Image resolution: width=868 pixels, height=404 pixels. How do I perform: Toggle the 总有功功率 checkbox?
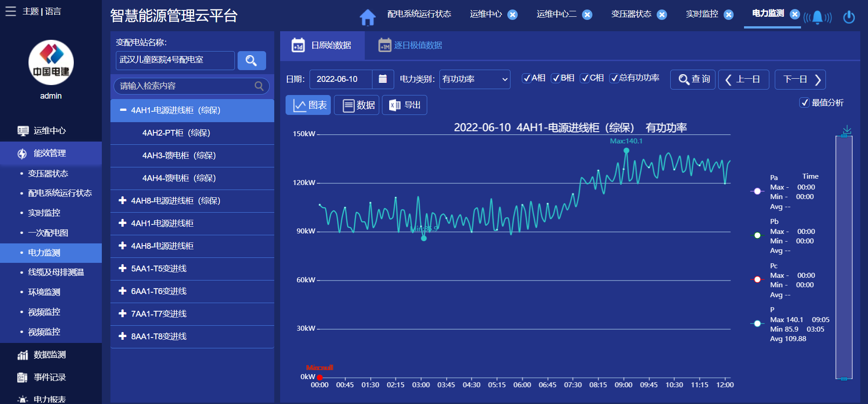pyautogui.click(x=614, y=78)
